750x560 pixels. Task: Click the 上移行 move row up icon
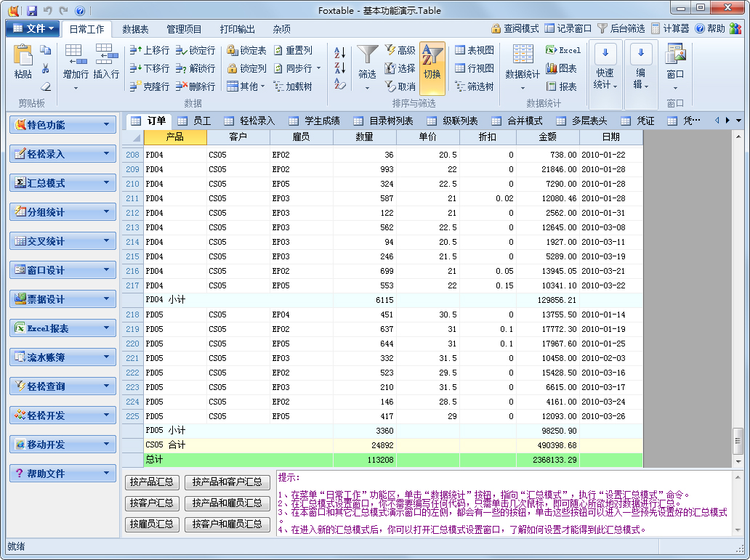[x=136, y=51]
